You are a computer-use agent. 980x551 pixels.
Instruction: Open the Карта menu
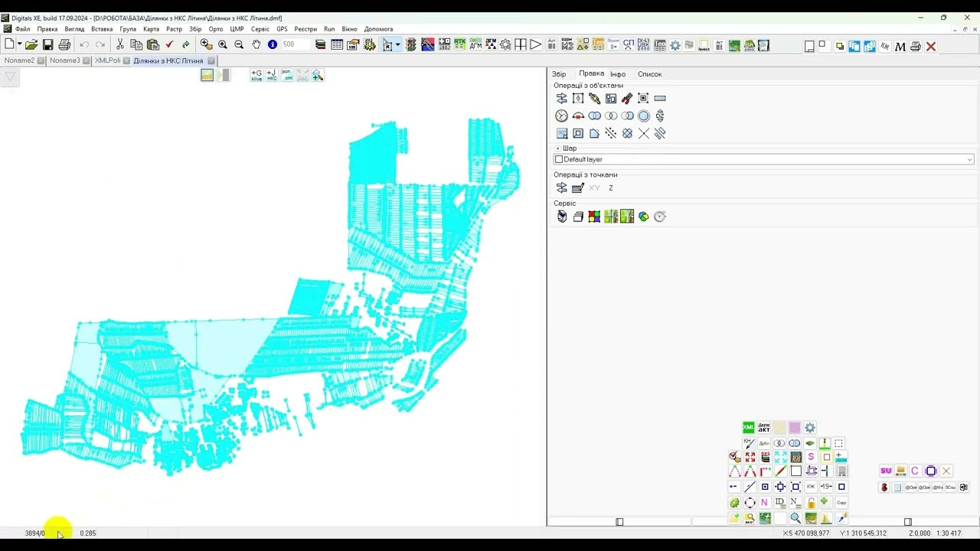[x=151, y=29]
